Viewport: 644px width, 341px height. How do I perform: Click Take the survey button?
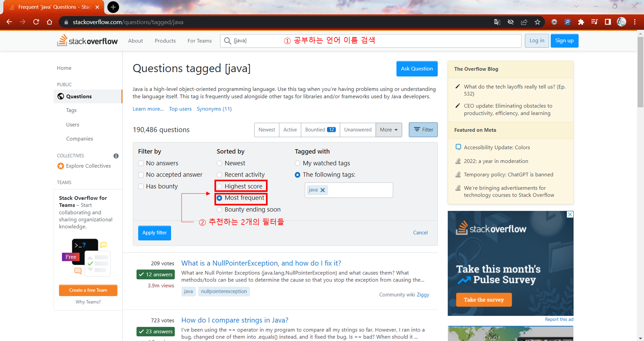(484, 300)
